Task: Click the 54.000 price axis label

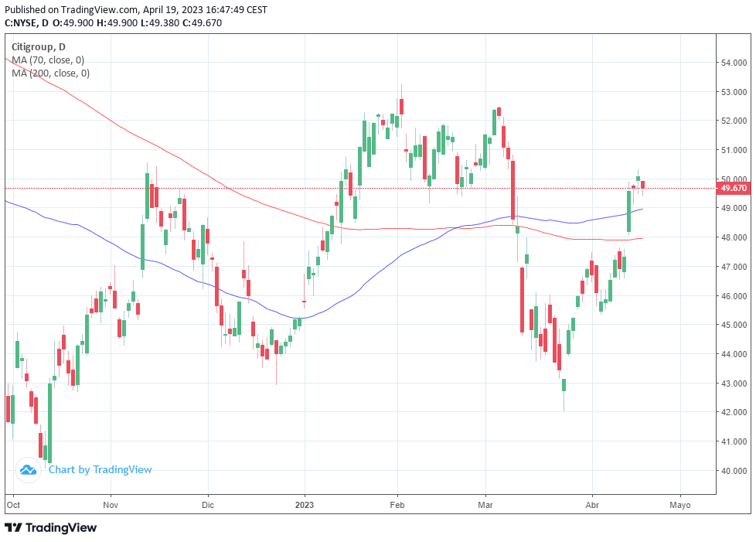Action: pos(734,63)
